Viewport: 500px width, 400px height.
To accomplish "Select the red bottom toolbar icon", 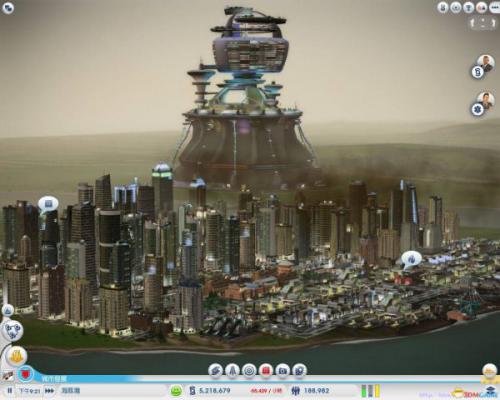I will pyautogui.click(x=266, y=370).
